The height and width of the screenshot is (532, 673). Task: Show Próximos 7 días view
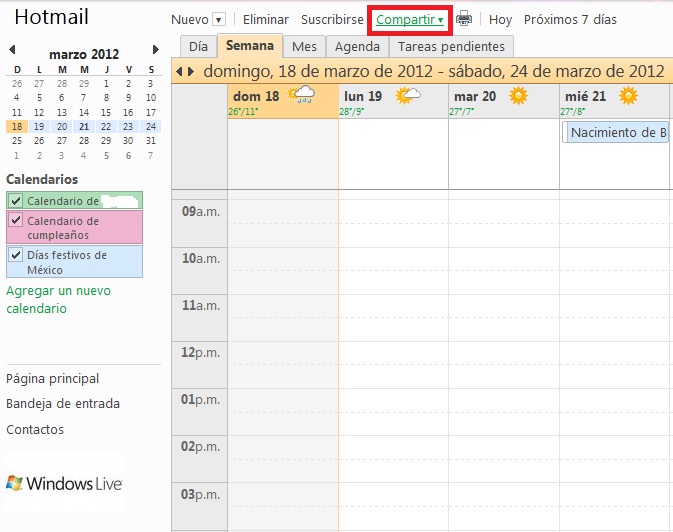[570, 20]
